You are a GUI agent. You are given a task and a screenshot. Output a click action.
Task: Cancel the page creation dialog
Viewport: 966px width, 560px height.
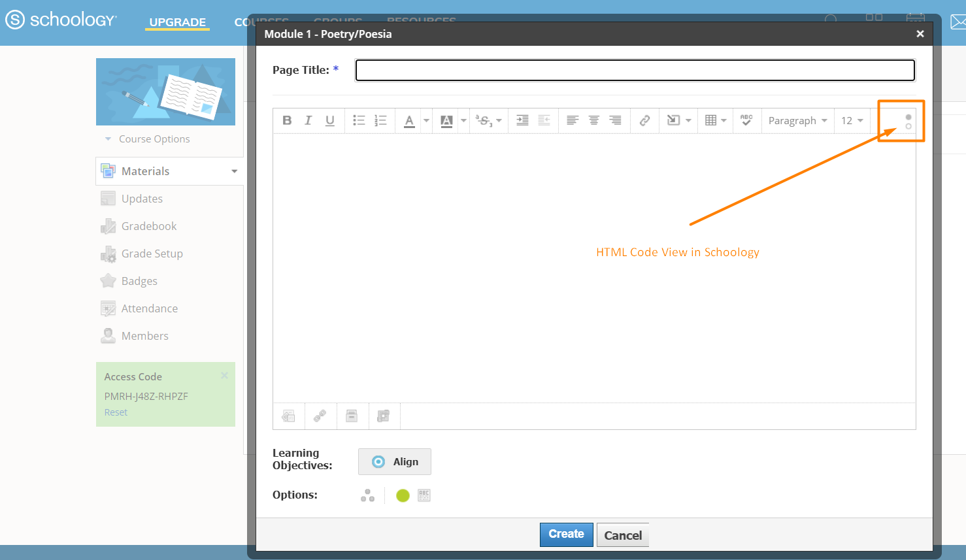[623, 535]
